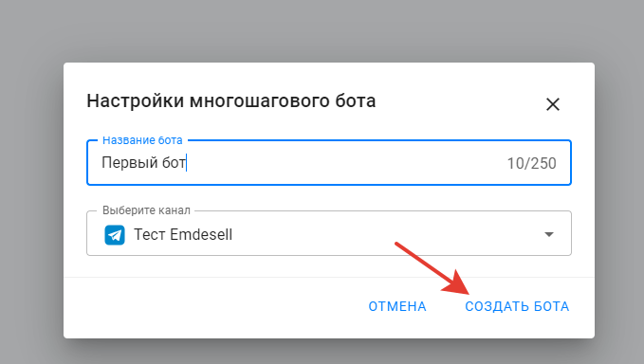The width and height of the screenshot is (644, 364).
Task: Click the 'Настройки многошагового бота' dialog title
Action: (x=230, y=100)
